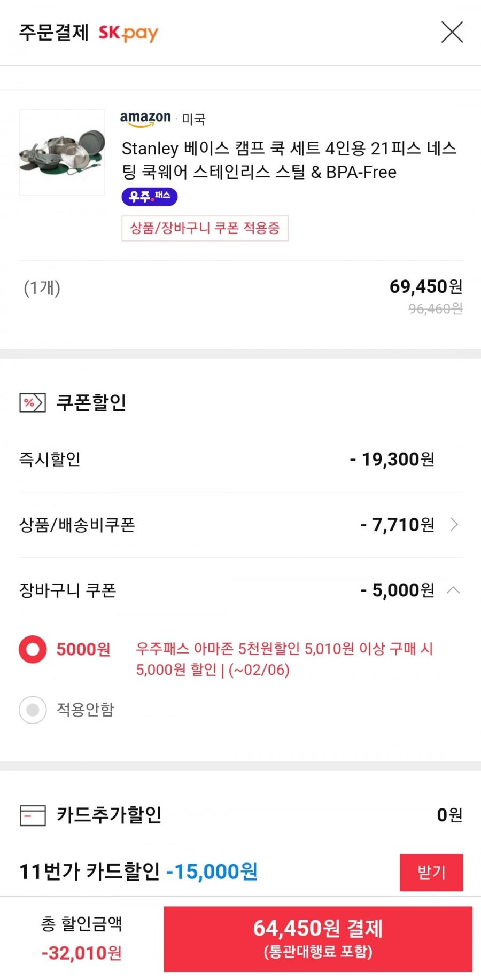Screen dimensions: 481x980
Task: Select the 5000원 coupon radio button
Action: click(x=33, y=649)
